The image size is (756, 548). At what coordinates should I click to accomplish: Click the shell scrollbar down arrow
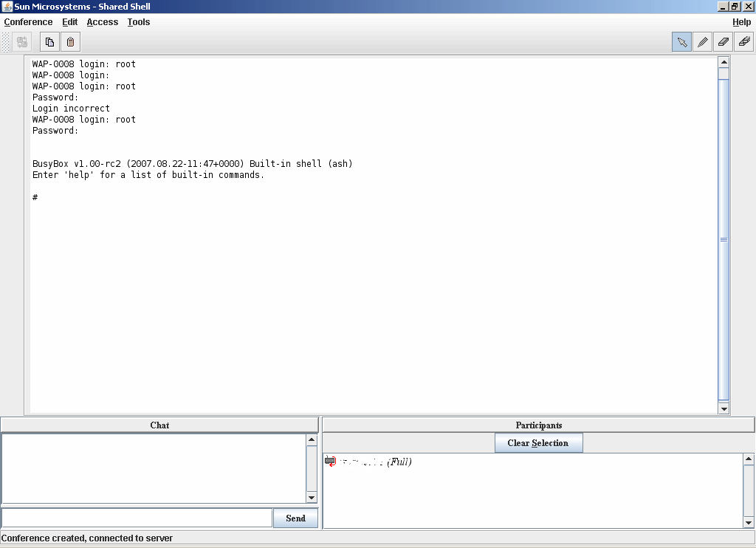[724, 408]
